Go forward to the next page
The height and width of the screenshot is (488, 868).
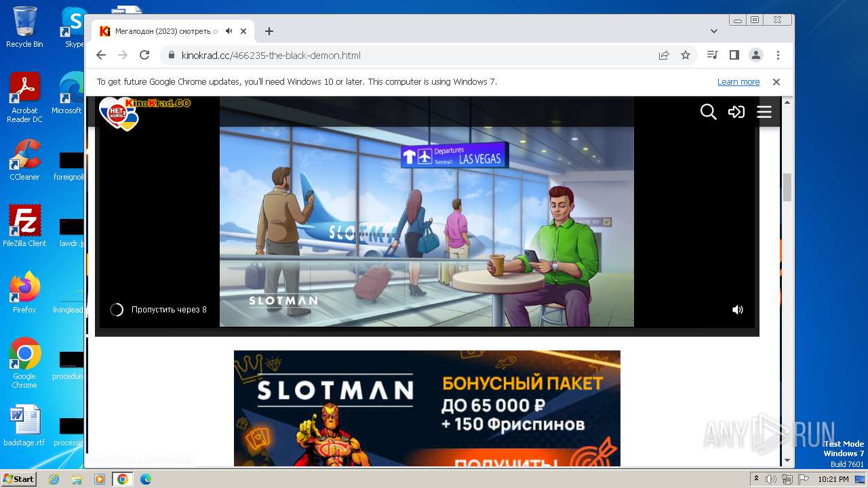[123, 56]
